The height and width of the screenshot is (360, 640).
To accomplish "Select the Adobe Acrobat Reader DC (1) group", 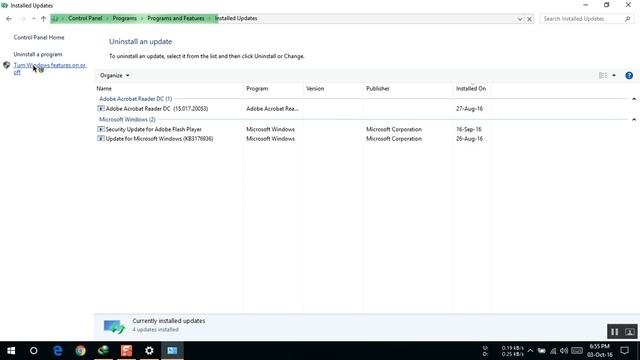I will point(136,99).
